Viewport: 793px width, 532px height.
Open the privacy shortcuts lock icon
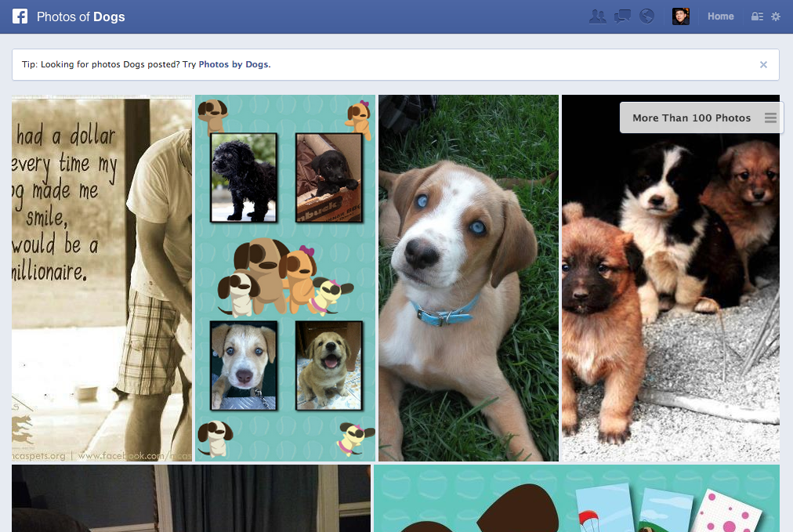pyautogui.click(x=757, y=16)
